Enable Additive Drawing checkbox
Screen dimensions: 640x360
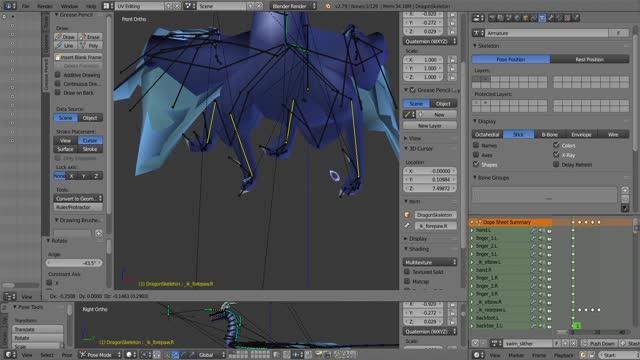[x=58, y=75]
